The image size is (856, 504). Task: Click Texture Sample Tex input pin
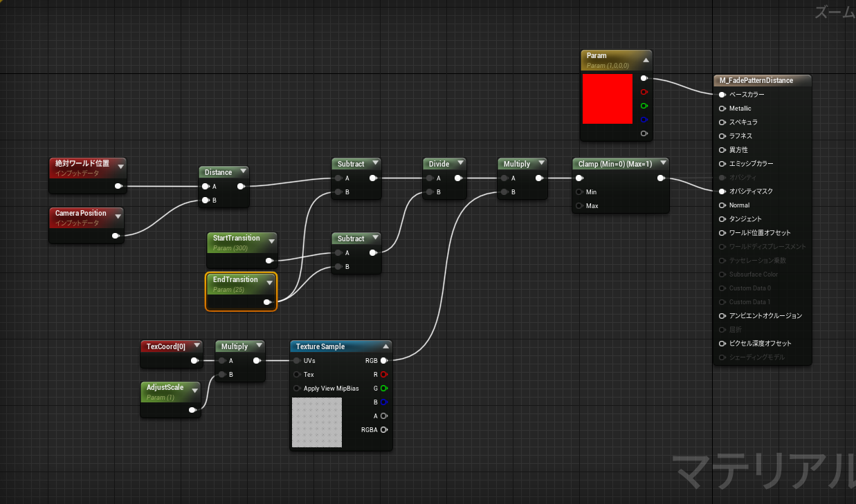coord(298,374)
